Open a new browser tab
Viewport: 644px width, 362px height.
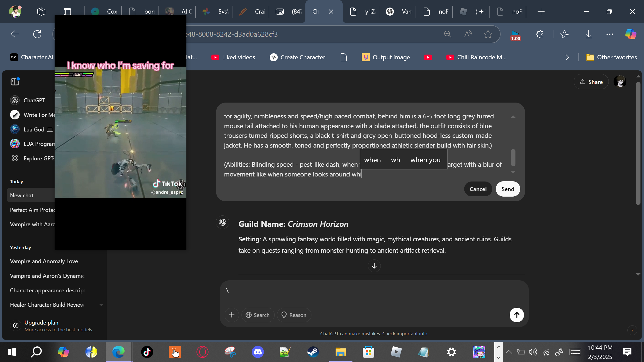(541, 12)
